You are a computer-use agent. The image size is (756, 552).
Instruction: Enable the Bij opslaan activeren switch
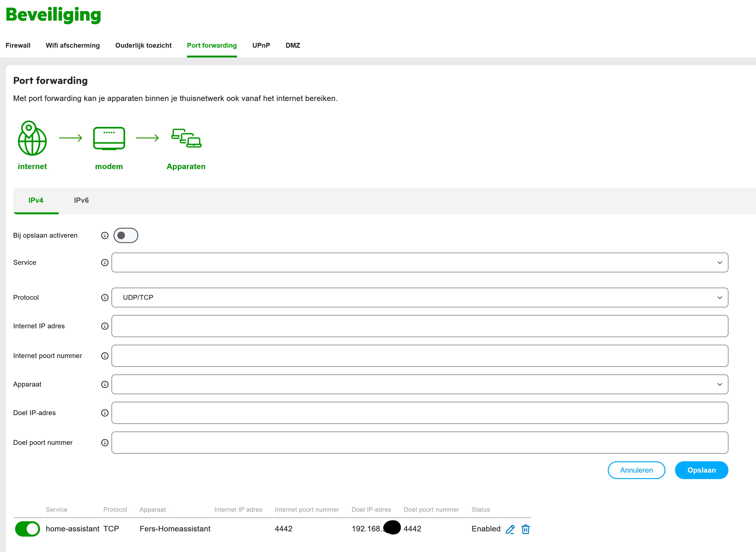click(x=126, y=235)
